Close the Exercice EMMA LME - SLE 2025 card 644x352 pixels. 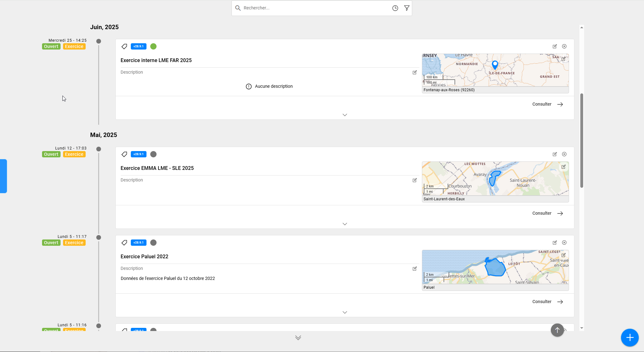564,154
